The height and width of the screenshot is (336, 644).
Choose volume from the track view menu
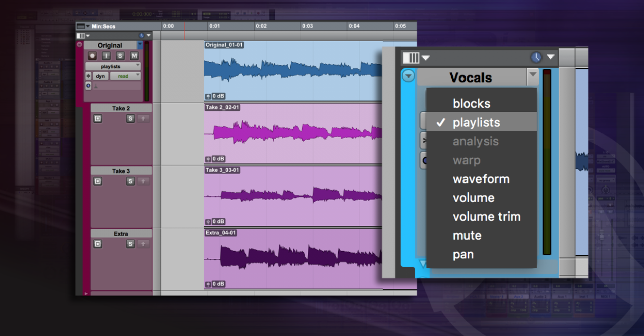coord(481,197)
